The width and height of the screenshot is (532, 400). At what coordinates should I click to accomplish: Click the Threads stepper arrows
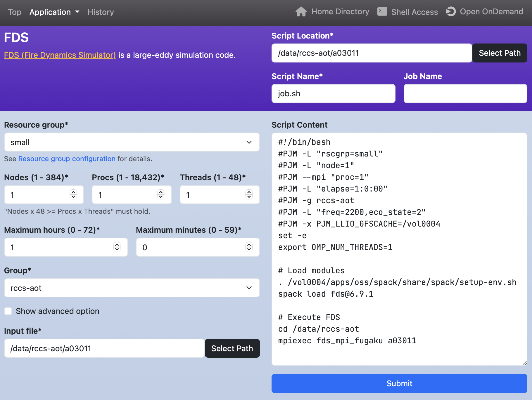249,194
